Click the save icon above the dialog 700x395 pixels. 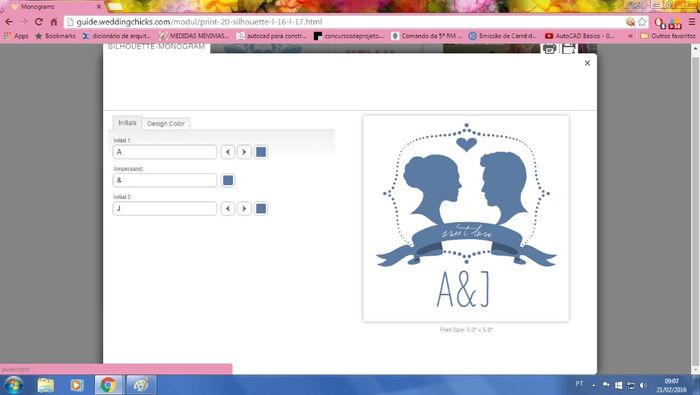pyautogui.click(x=569, y=48)
